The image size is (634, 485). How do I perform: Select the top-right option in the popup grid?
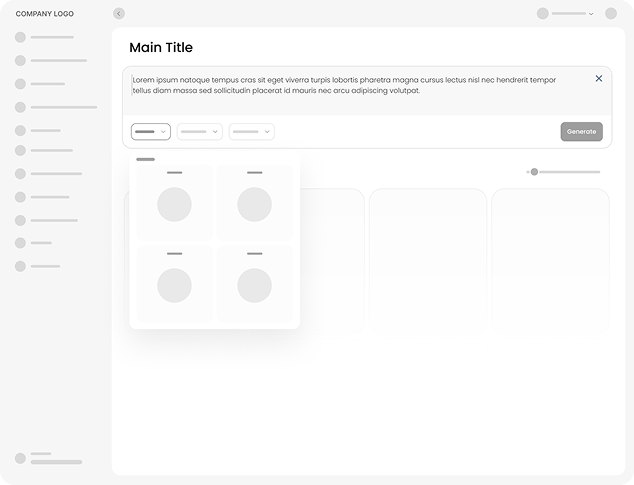coord(254,202)
